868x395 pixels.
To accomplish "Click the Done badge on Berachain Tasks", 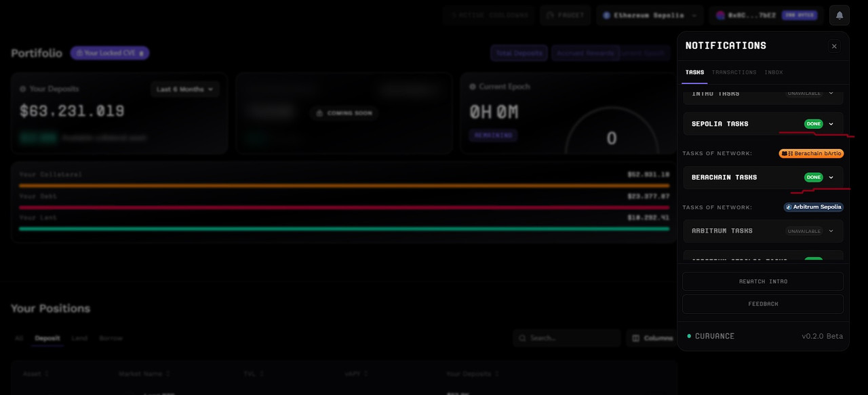I will [813, 178].
